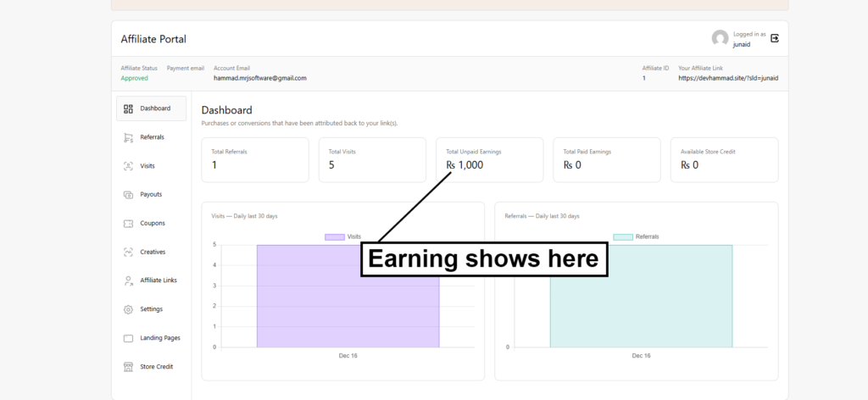The width and height of the screenshot is (868, 400).
Task: Click the Landing Pages icon
Action: (128, 338)
